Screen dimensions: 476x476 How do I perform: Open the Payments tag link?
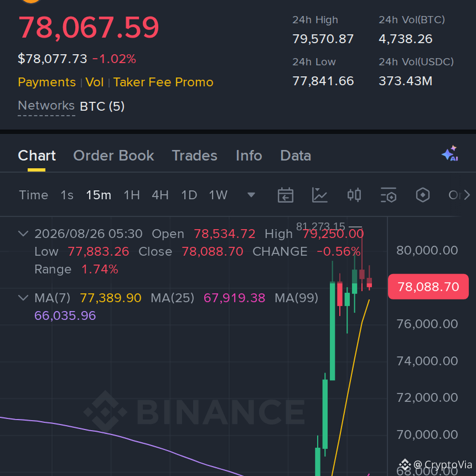coord(47,82)
